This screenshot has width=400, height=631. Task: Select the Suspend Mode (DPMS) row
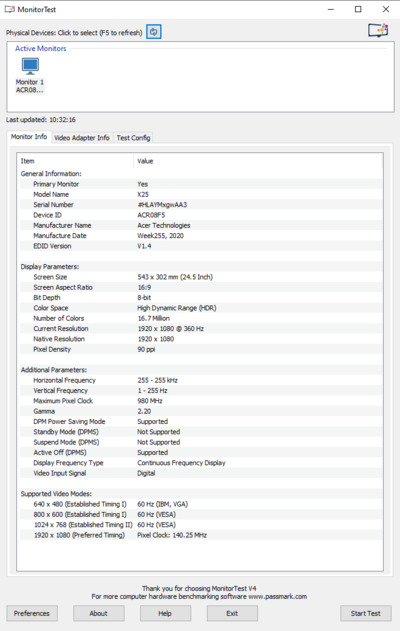tap(200, 442)
